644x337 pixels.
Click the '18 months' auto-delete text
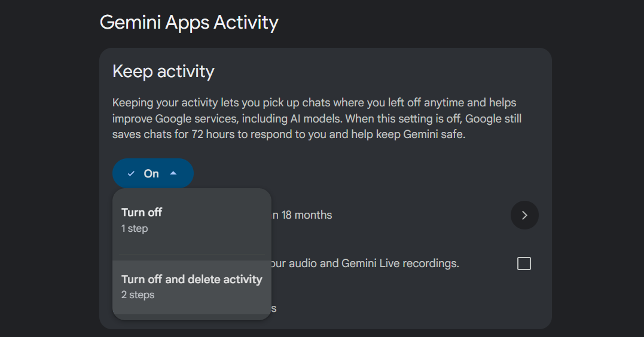(x=306, y=215)
